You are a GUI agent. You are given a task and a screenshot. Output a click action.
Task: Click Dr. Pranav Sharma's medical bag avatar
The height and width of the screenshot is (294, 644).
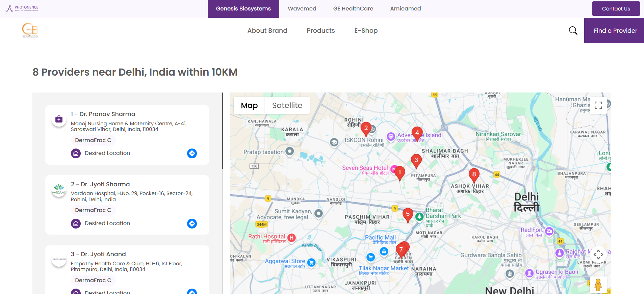pos(59,119)
